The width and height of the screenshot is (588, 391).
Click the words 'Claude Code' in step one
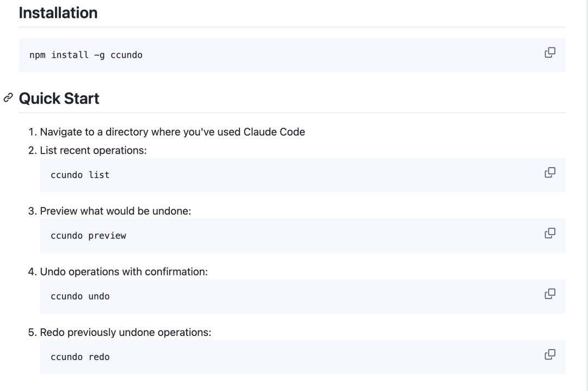tap(274, 132)
